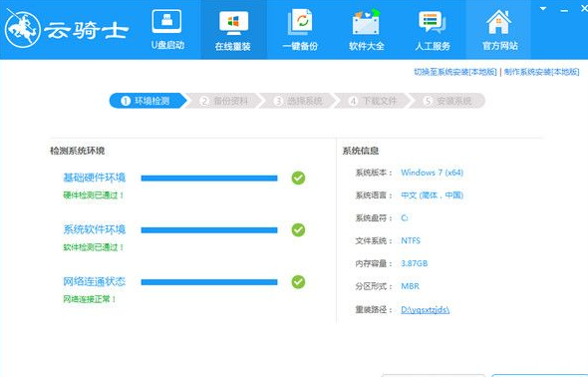
Task: Open the 一键备份 section
Action: coord(300,30)
